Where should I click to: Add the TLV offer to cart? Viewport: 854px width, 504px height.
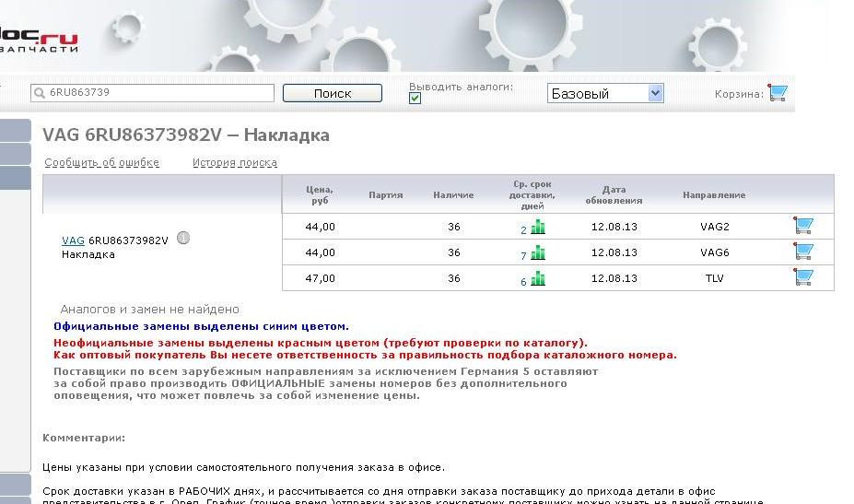pyautogui.click(x=803, y=277)
